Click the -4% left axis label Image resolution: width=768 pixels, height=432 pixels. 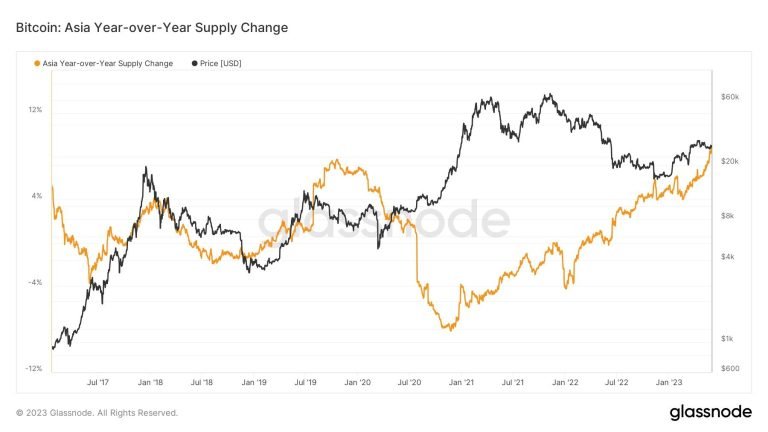35,282
